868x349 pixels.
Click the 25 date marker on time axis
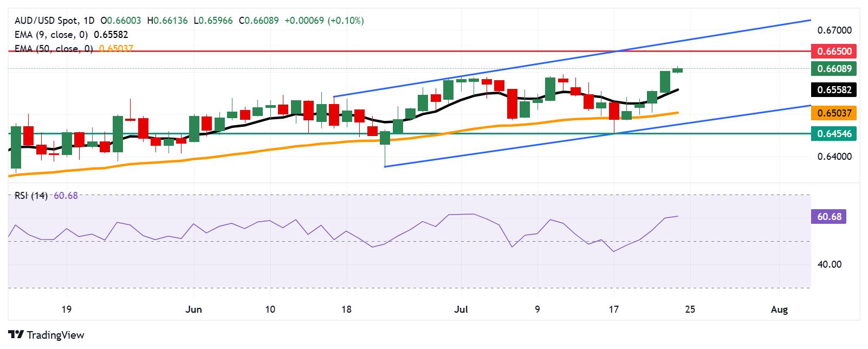(690, 310)
